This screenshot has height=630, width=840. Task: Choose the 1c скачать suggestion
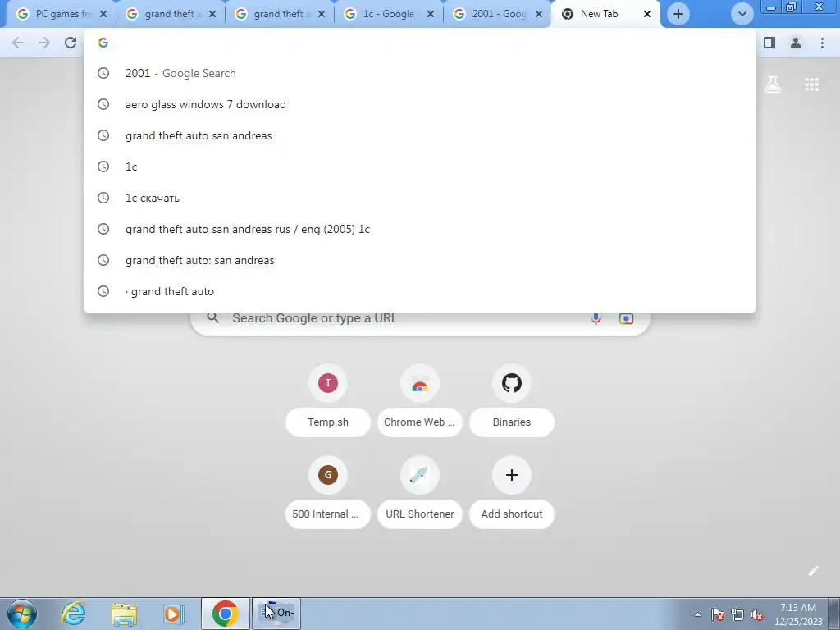pos(419,198)
